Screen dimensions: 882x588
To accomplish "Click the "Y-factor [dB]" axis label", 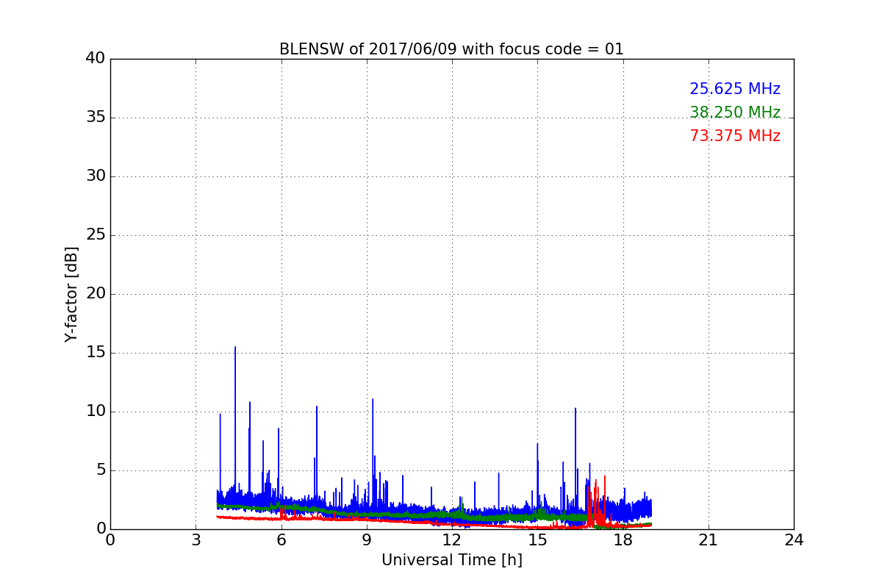I will tap(71, 294).
